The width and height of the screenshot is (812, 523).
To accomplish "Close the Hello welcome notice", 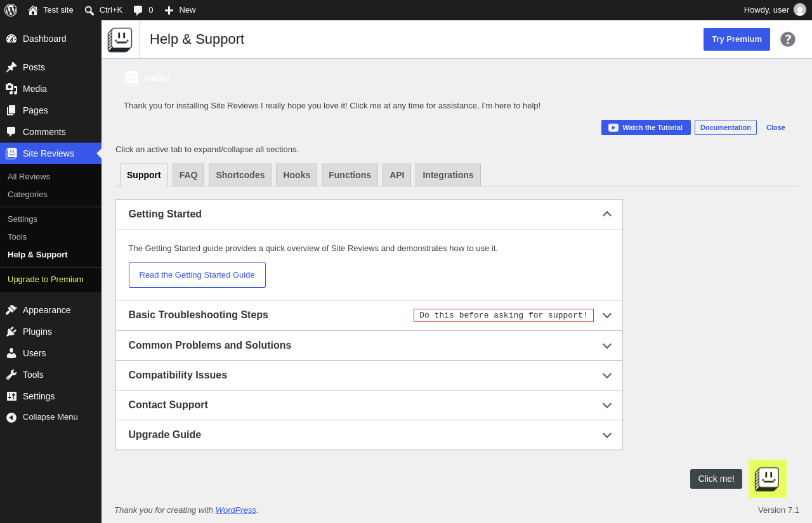I will 776,127.
